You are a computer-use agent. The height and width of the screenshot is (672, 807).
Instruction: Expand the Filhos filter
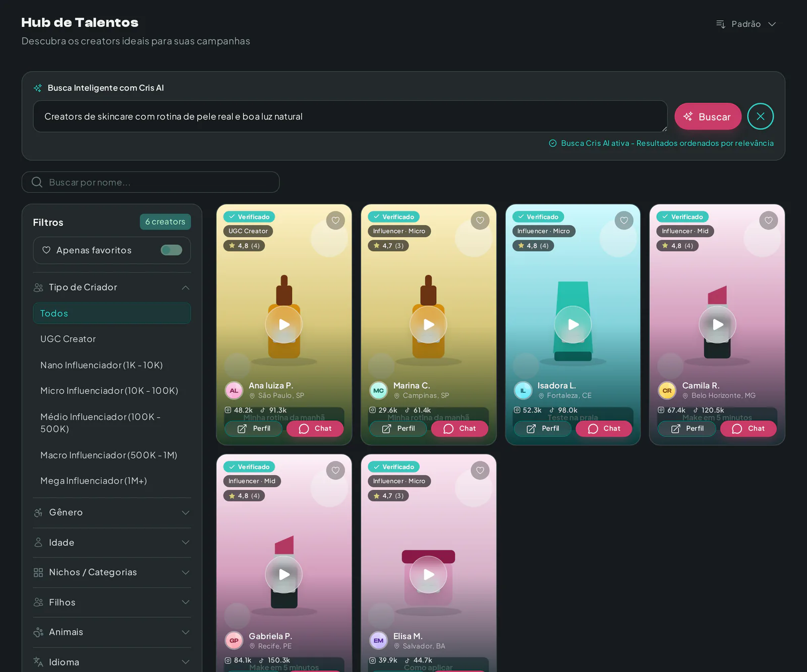(x=112, y=602)
